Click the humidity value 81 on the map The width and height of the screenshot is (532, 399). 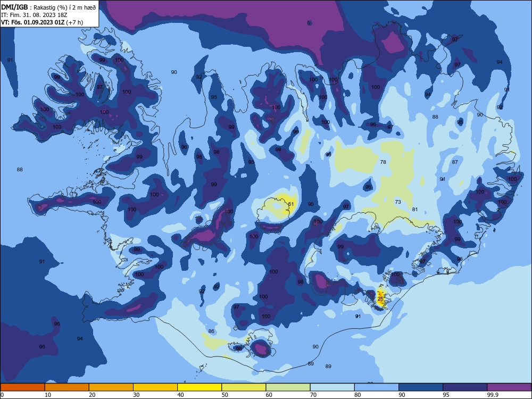click(x=414, y=209)
